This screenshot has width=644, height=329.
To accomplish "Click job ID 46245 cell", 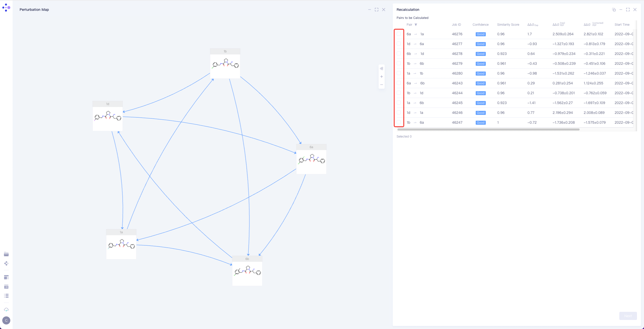I will click(x=457, y=103).
